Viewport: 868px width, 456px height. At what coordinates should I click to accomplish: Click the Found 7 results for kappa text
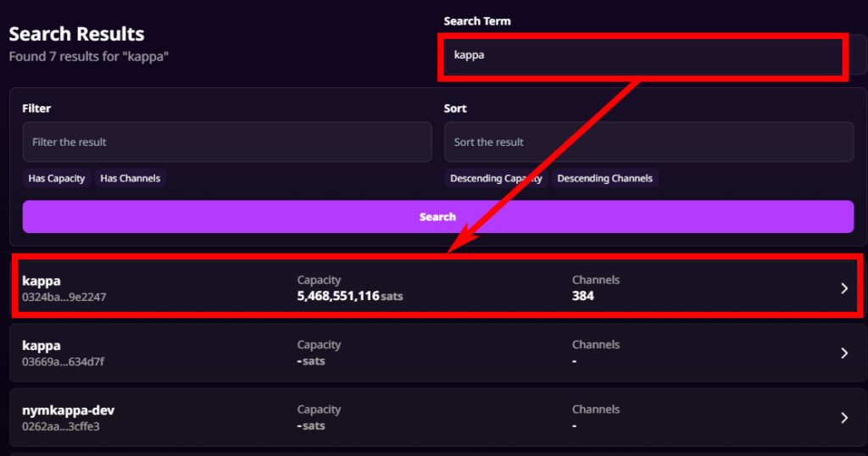pyautogui.click(x=88, y=57)
